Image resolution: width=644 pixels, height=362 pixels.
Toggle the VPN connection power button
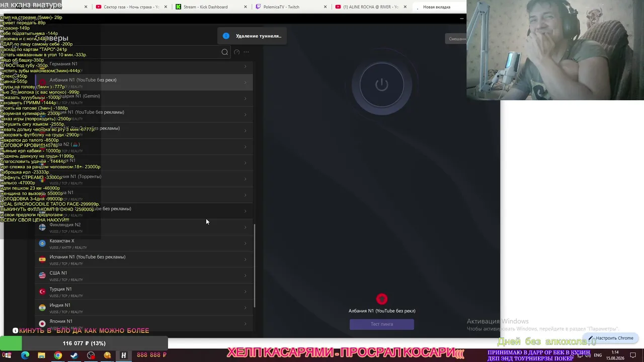pos(382,84)
